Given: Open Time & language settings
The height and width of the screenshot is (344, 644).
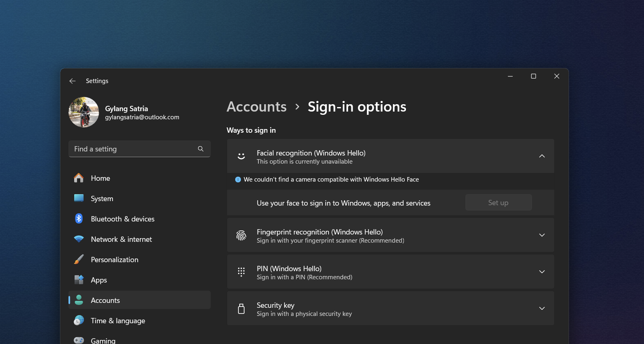Looking at the screenshot, I should tap(139, 320).
